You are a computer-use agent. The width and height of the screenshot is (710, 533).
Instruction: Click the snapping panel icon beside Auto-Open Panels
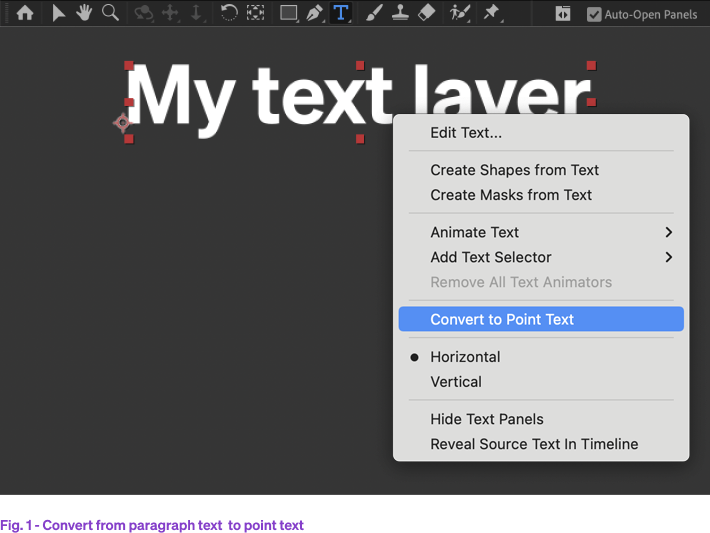tap(563, 14)
